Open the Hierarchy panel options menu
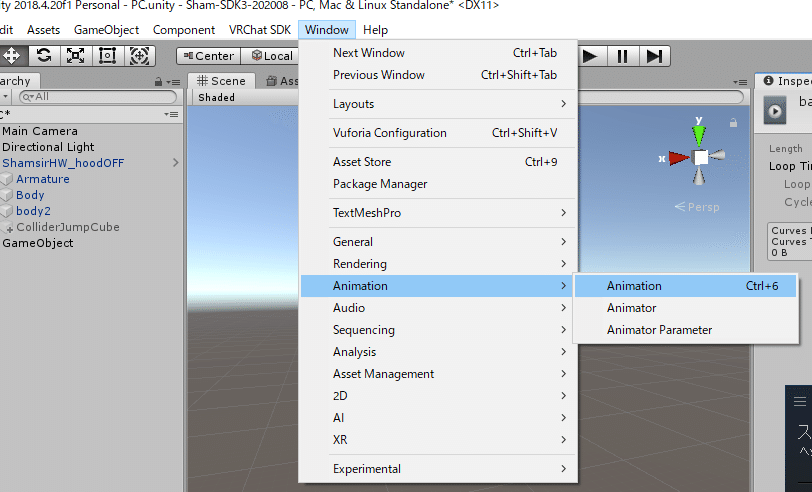812x492 pixels. pyautogui.click(x=173, y=82)
